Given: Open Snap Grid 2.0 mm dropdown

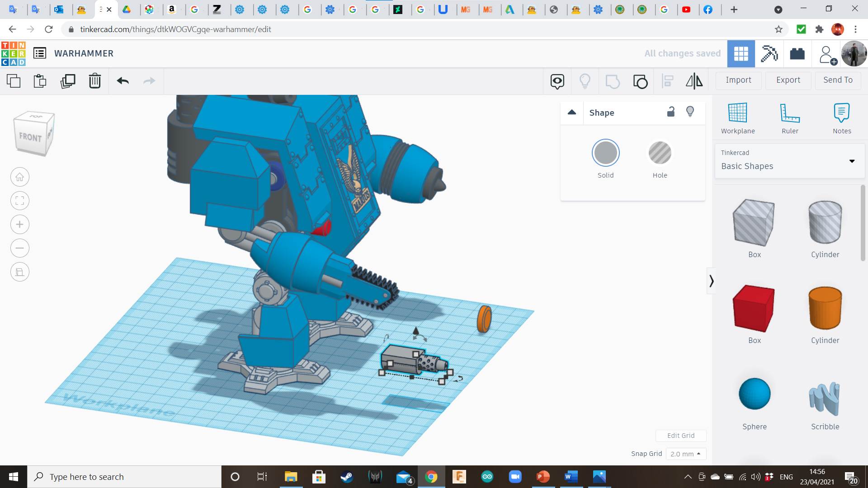Looking at the screenshot, I should tap(685, 454).
